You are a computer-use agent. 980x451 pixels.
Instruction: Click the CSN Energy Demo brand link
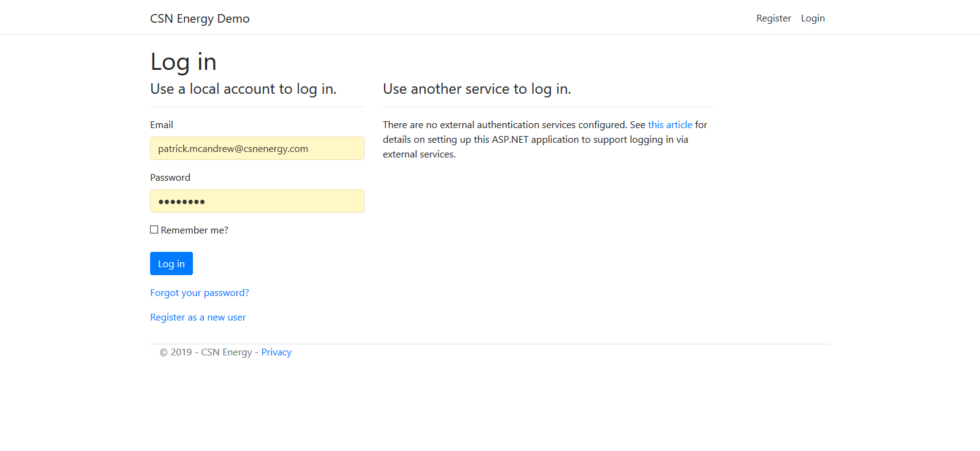point(200,18)
